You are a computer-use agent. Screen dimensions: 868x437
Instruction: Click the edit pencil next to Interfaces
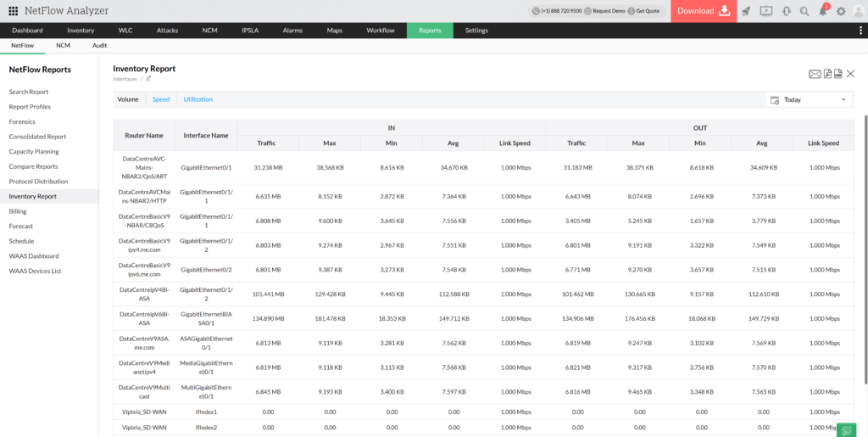[148, 79]
